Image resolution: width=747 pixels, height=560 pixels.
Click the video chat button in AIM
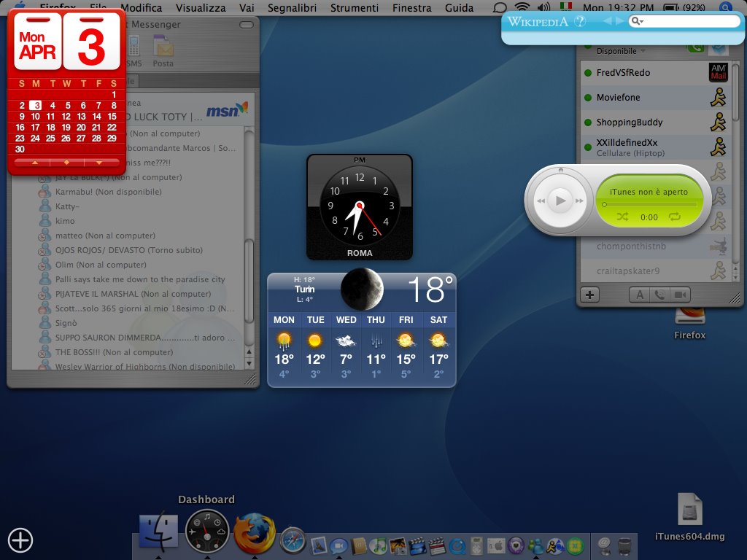click(681, 295)
